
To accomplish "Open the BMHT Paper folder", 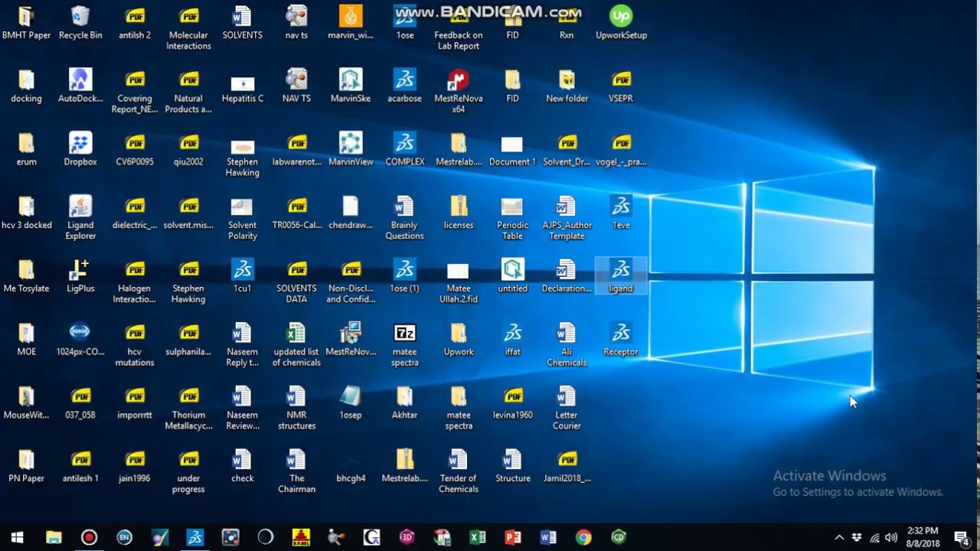I will pos(27,23).
